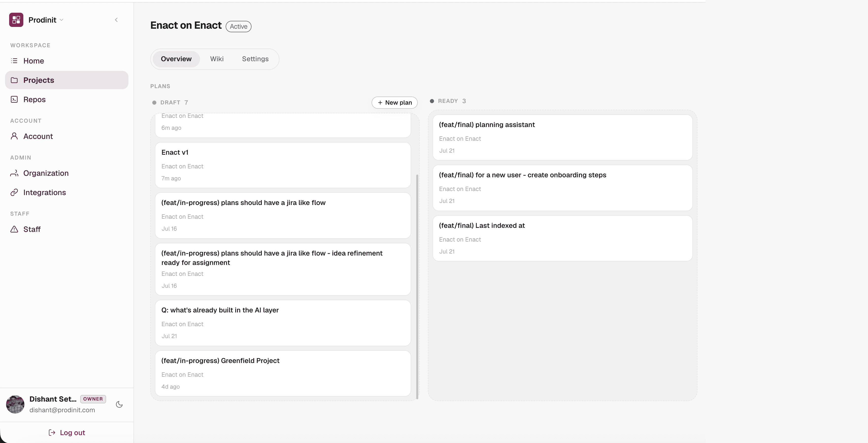Click the DRAFT column status dot

[154, 103]
